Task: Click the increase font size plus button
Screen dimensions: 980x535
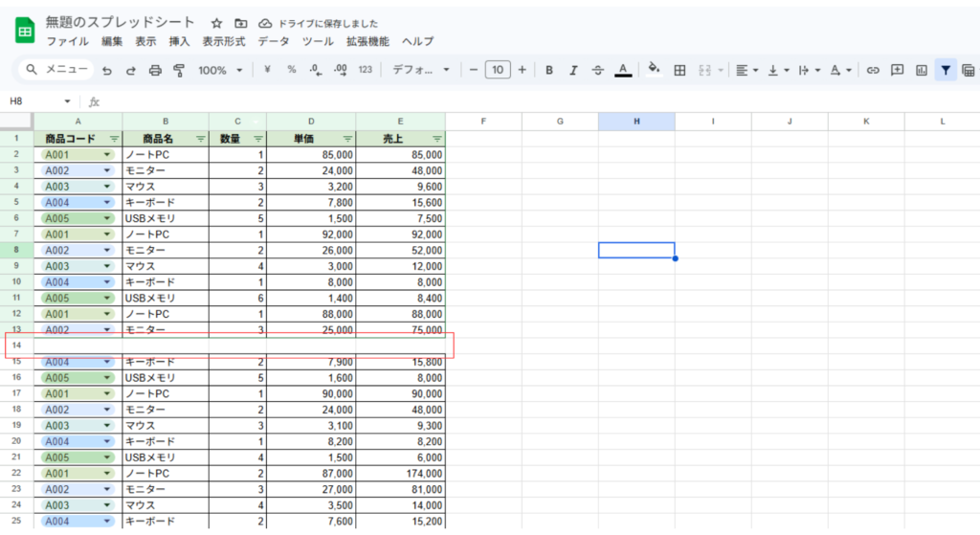Action: coord(522,70)
